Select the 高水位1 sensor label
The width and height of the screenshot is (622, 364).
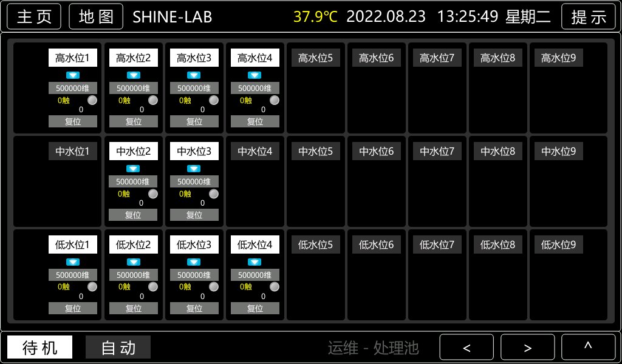coord(73,58)
